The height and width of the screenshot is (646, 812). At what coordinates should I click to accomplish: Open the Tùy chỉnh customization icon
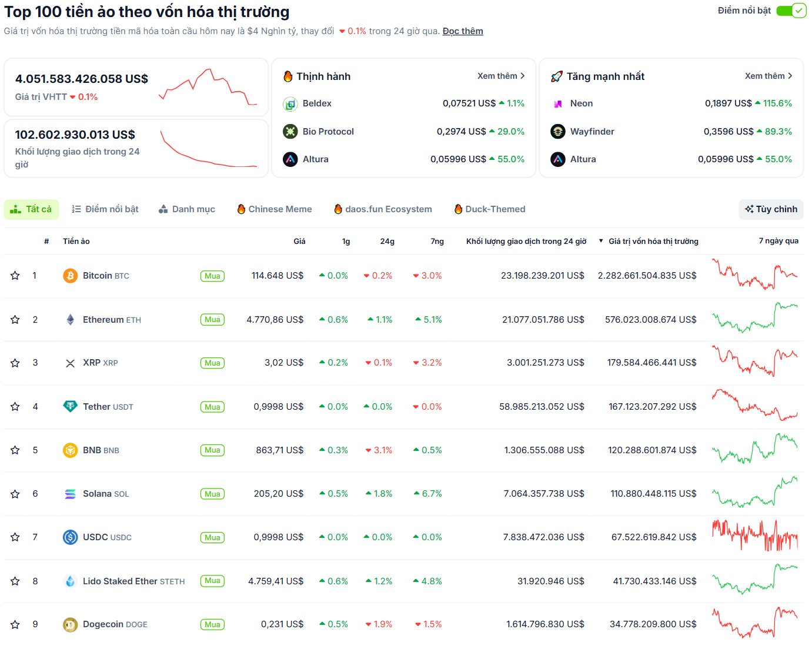pos(750,209)
